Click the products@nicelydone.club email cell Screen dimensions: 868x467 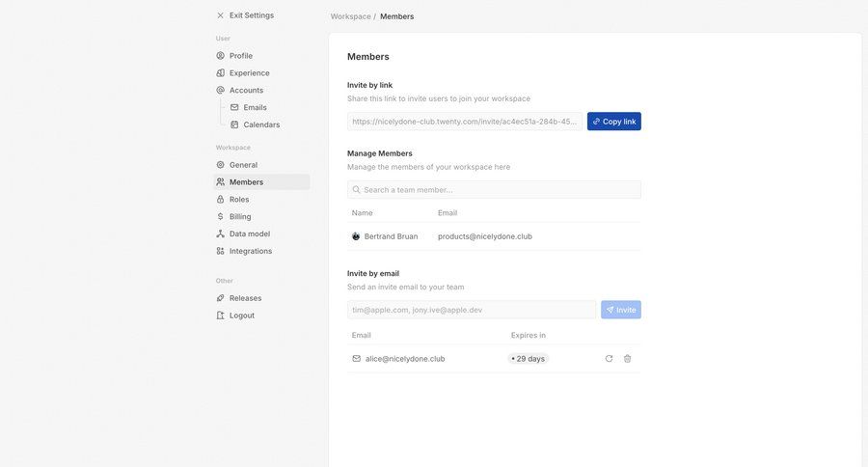(x=485, y=236)
